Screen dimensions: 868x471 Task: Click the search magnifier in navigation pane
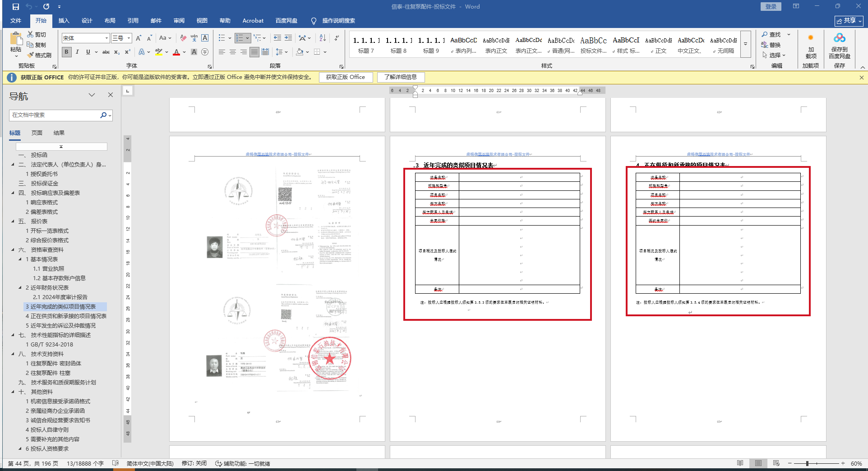(x=103, y=115)
